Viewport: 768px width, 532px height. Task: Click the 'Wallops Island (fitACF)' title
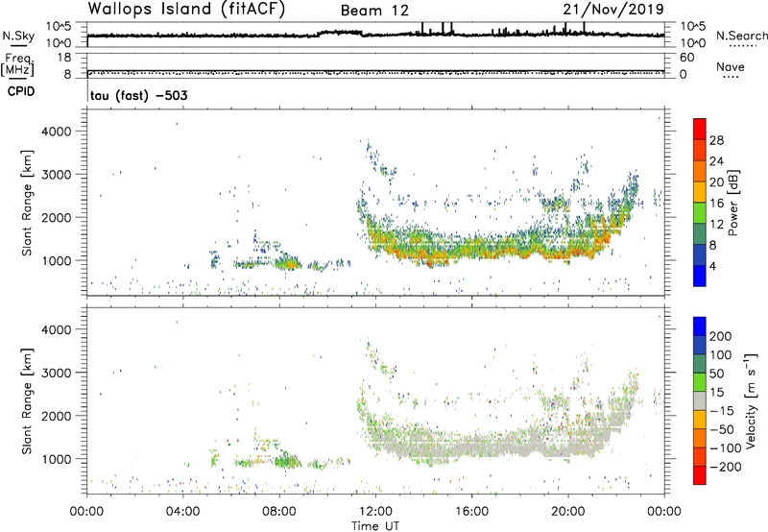click(186, 10)
